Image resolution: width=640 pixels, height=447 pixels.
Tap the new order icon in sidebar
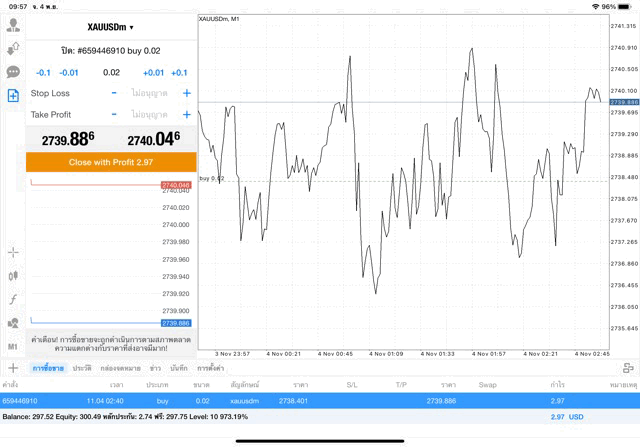13,95
